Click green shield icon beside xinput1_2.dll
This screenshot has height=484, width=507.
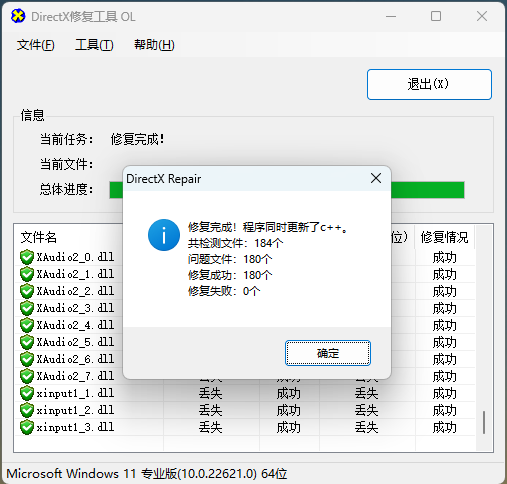27,410
